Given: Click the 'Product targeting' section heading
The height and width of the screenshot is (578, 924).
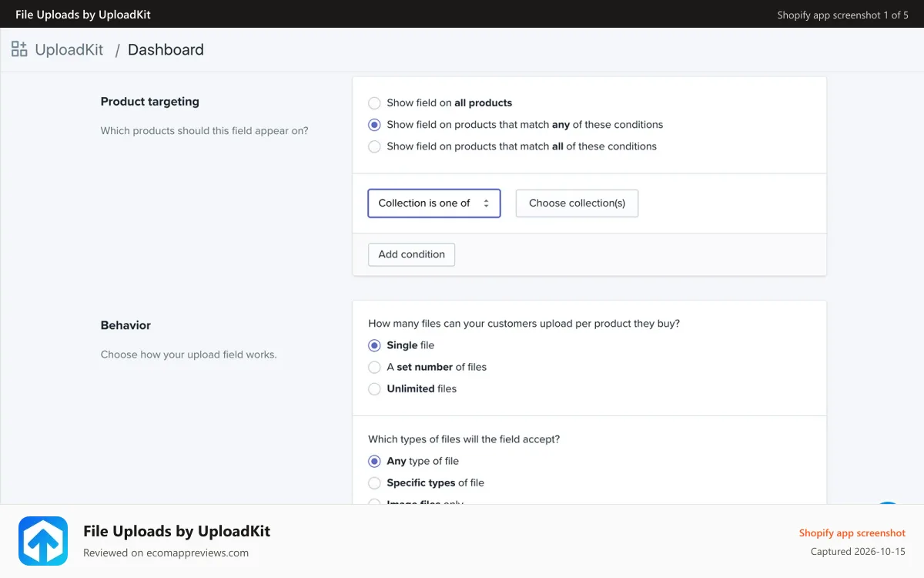Looking at the screenshot, I should pos(149,102).
